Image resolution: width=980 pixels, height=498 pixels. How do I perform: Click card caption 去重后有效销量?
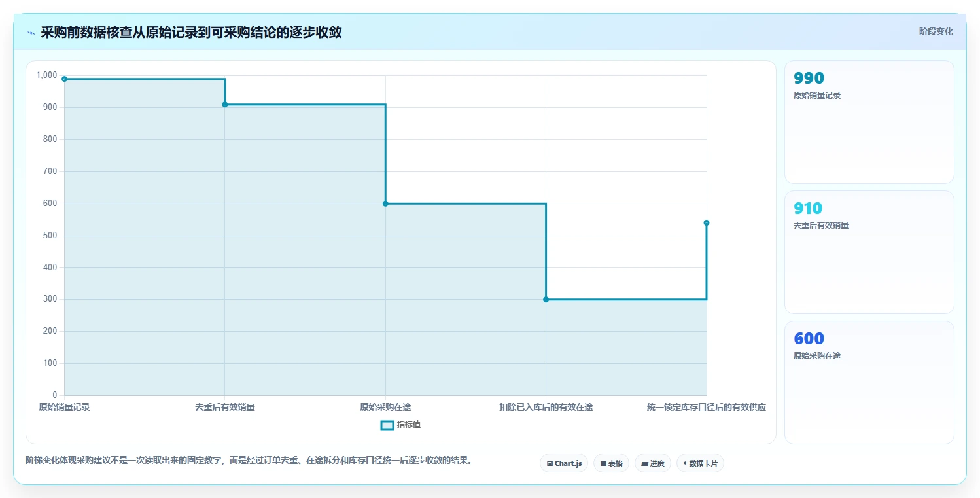click(x=821, y=225)
